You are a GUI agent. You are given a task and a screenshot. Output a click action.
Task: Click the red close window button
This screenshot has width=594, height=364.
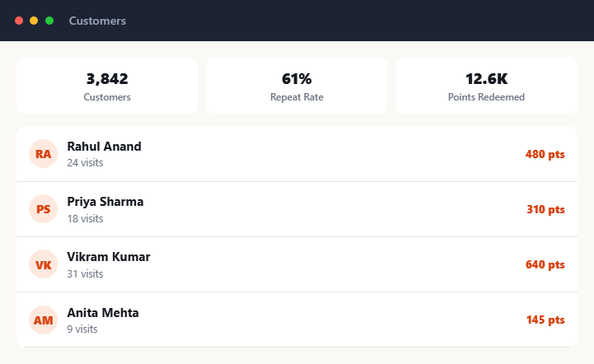point(19,21)
